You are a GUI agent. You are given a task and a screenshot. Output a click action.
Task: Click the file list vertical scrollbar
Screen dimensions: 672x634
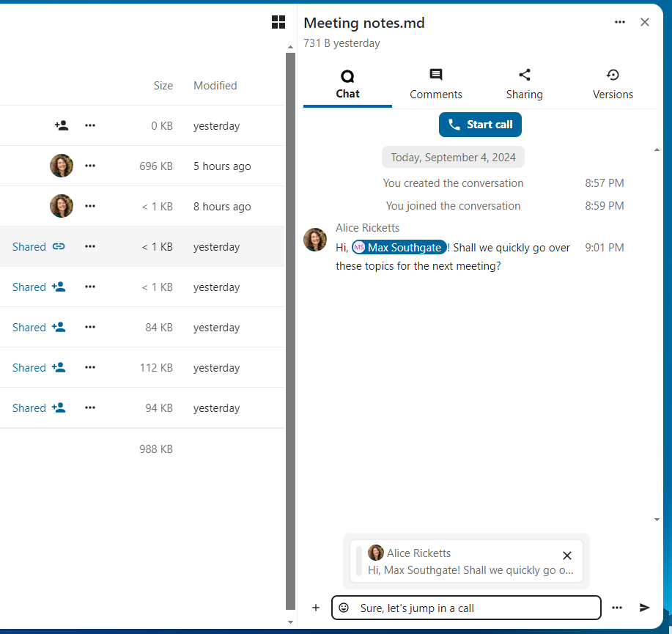click(x=290, y=330)
